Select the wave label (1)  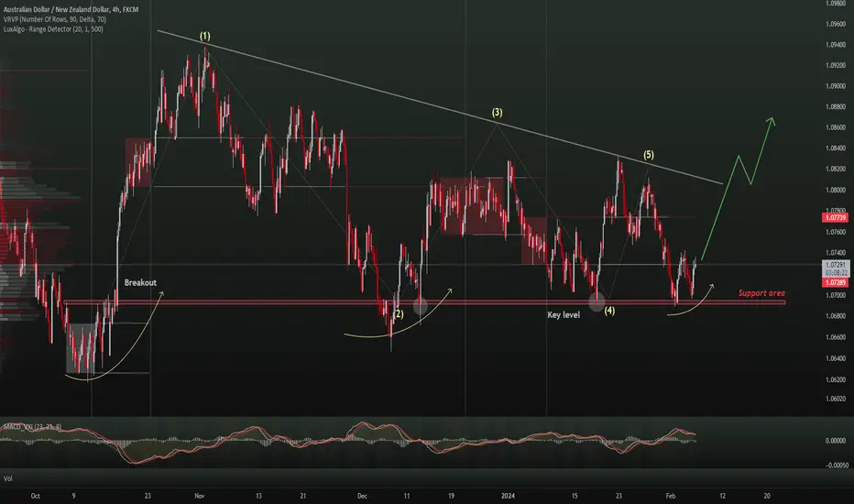pos(204,36)
